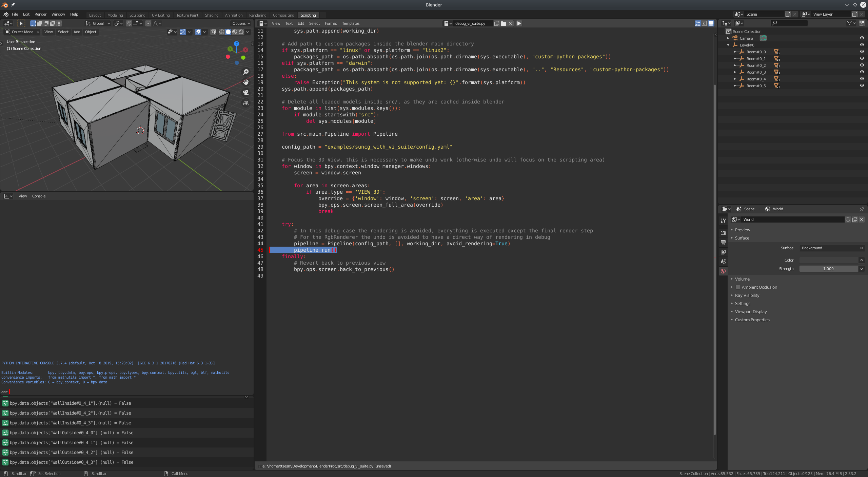
Task: Open the World properties tab with globe icon
Action: point(723,271)
